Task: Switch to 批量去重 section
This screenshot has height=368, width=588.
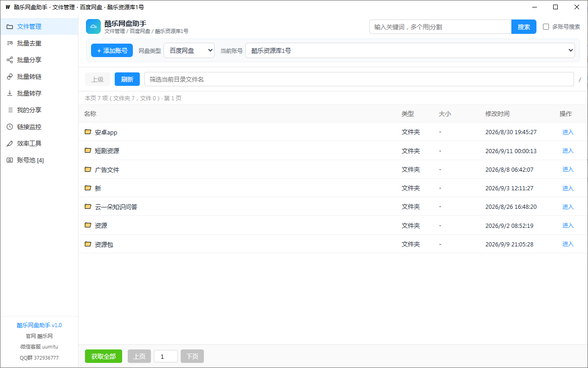Action: pos(39,43)
